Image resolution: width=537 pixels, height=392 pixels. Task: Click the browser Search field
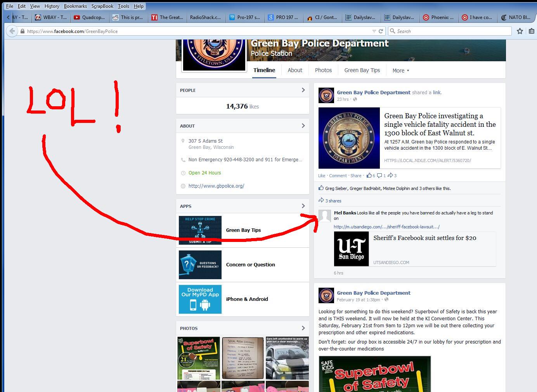[x=450, y=31]
